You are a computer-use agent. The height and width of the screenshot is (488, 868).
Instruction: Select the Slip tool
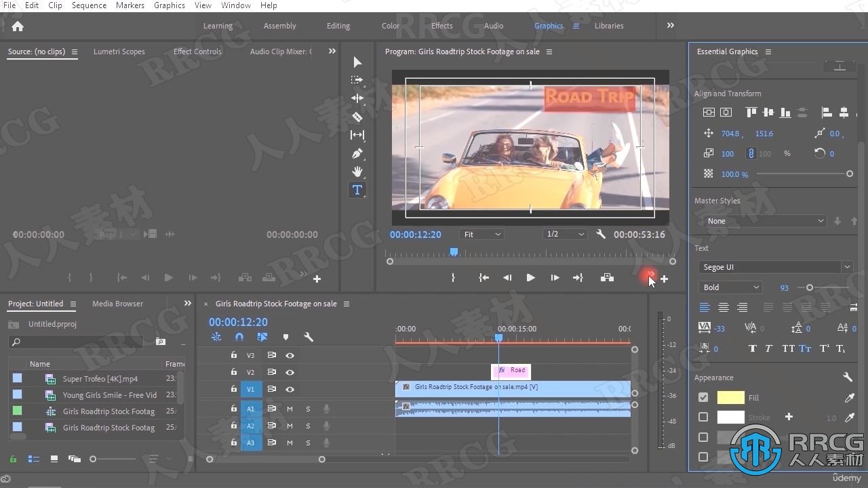coord(357,135)
